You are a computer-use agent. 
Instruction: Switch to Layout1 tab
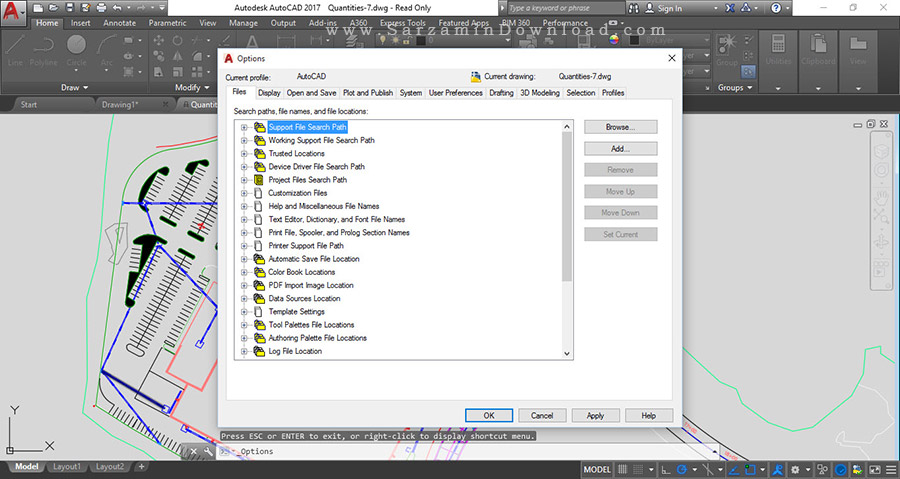coord(67,467)
